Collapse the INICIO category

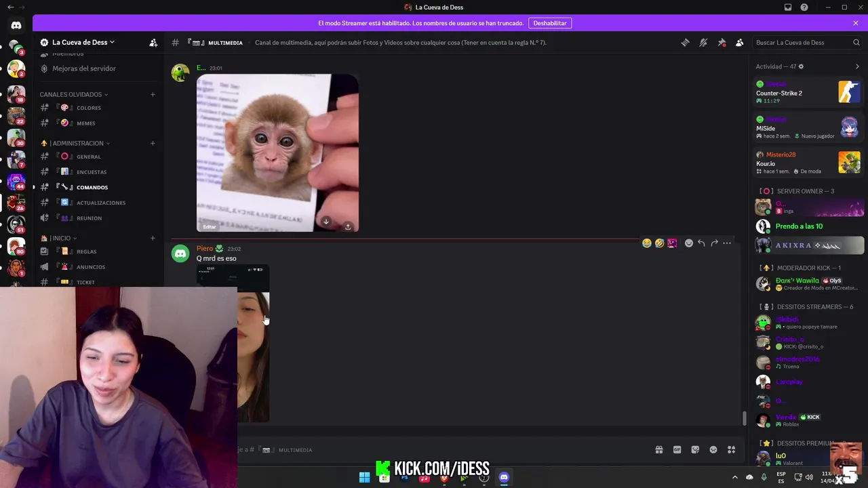pos(59,238)
